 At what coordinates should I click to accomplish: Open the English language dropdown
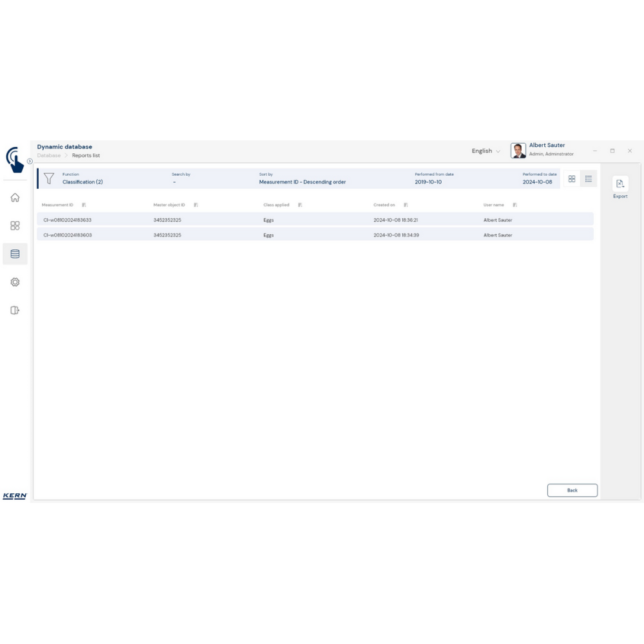[486, 151]
